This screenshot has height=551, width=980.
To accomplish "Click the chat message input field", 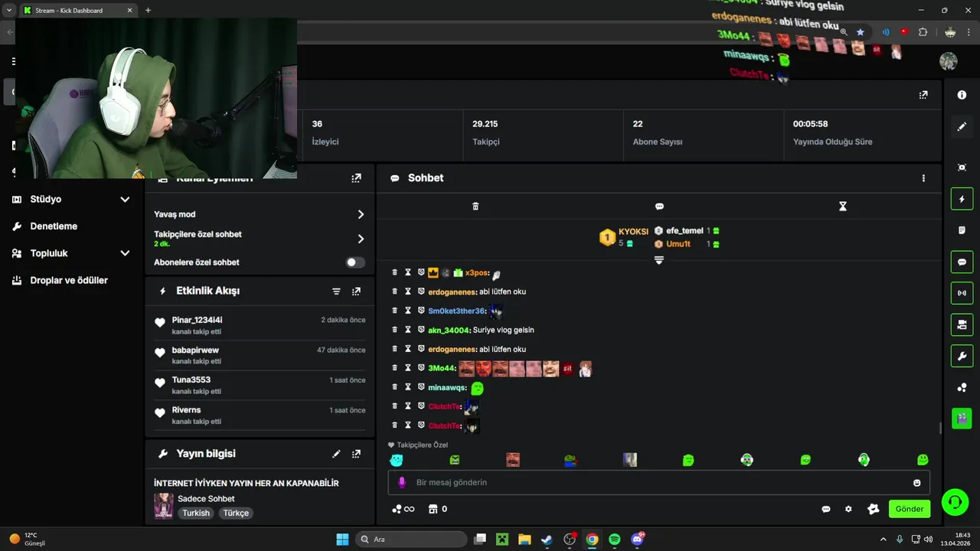I will click(658, 483).
